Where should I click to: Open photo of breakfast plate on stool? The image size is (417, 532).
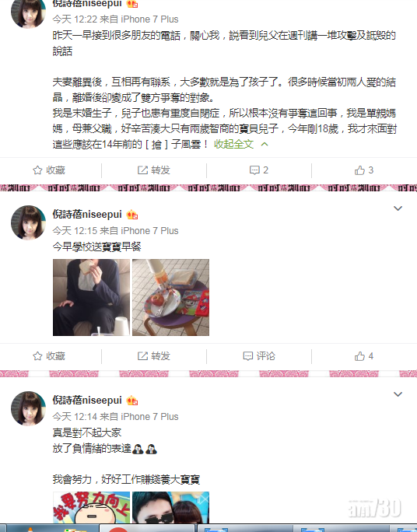pyautogui.click(x=170, y=298)
